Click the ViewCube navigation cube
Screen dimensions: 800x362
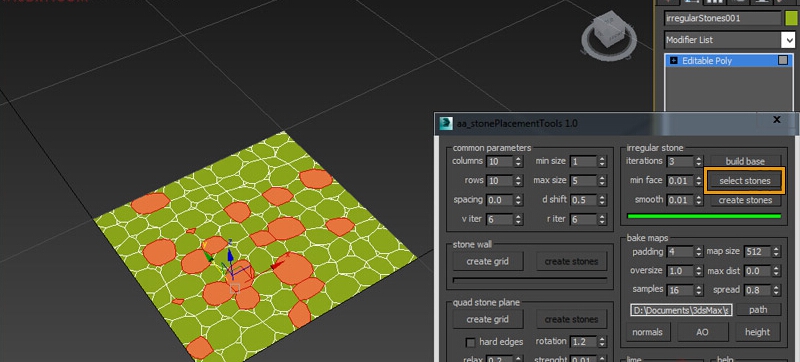[609, 33]
